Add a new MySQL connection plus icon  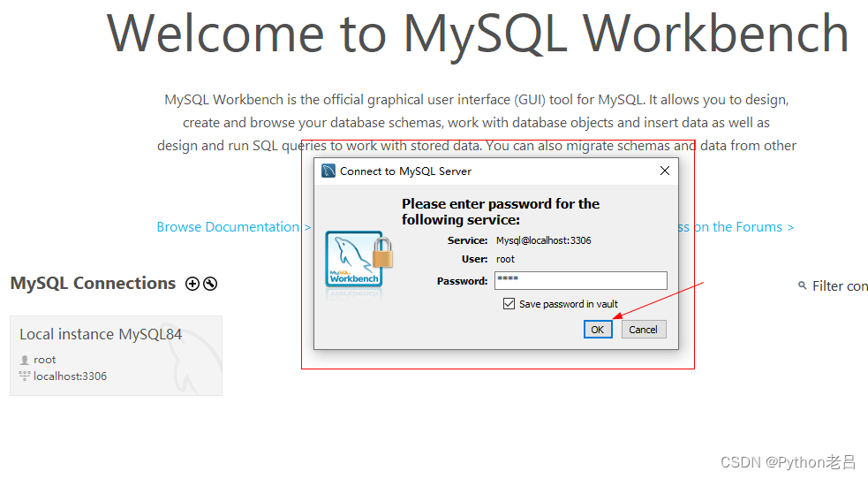192,284
